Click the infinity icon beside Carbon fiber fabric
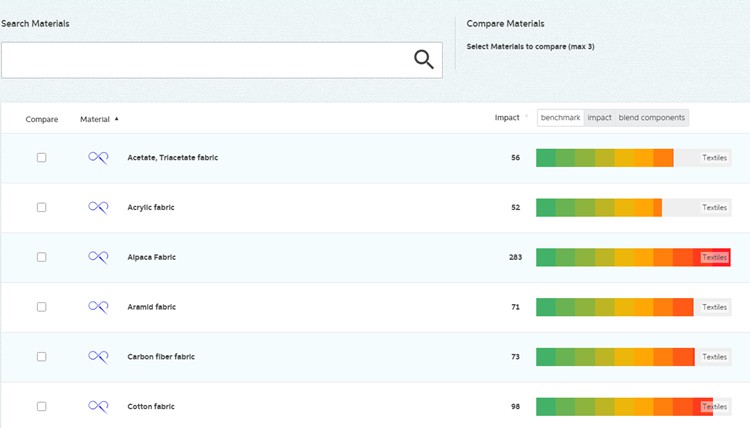The image size is (750, 428). (x=98, y=357)
